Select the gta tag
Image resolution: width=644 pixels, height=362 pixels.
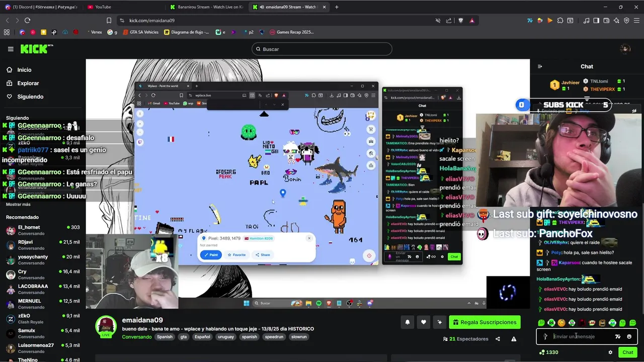(x=184, y=337)
